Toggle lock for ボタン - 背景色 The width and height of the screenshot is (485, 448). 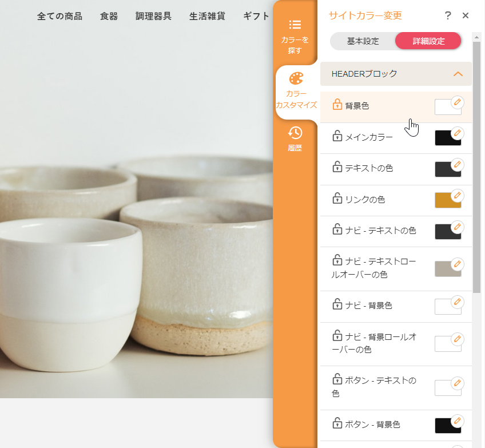337,423
